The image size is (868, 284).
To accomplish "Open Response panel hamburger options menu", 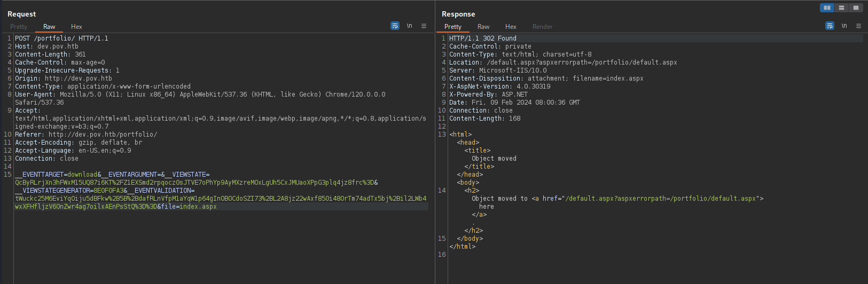I will tap(859, 26).
